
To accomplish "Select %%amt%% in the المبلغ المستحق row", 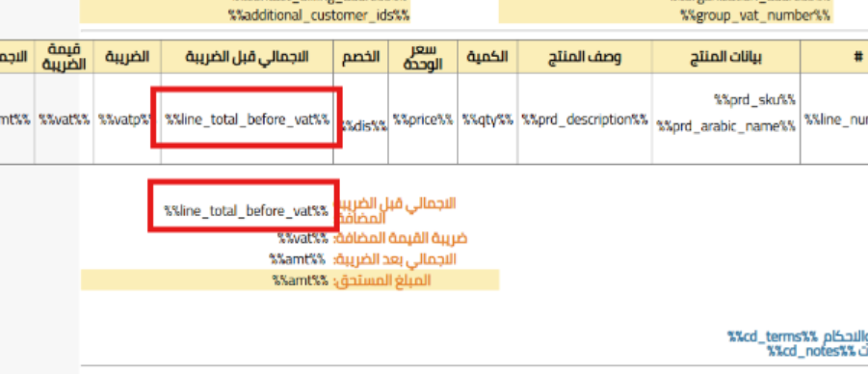I will [x=301, y=280].
